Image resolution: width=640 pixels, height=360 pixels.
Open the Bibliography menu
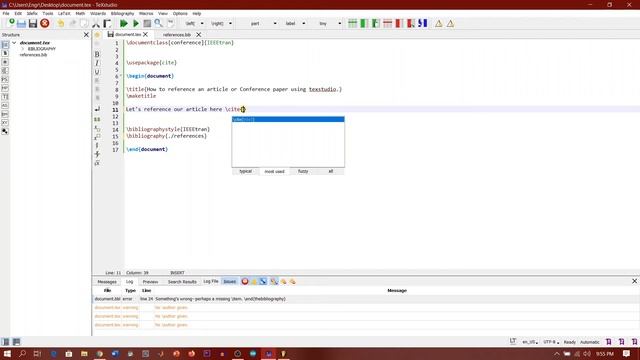pos(122,13)
